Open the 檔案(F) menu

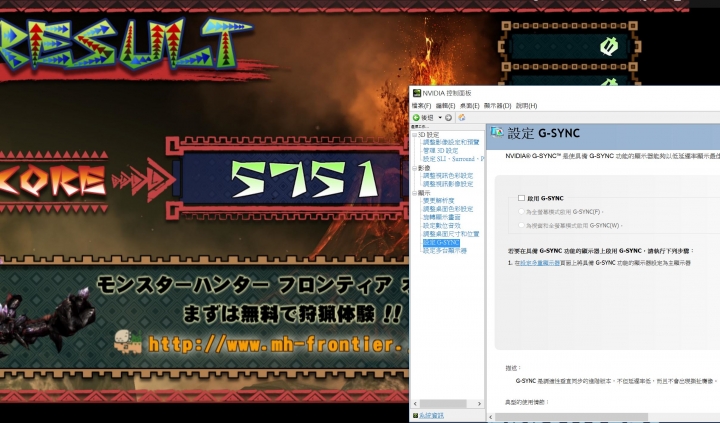421,106
